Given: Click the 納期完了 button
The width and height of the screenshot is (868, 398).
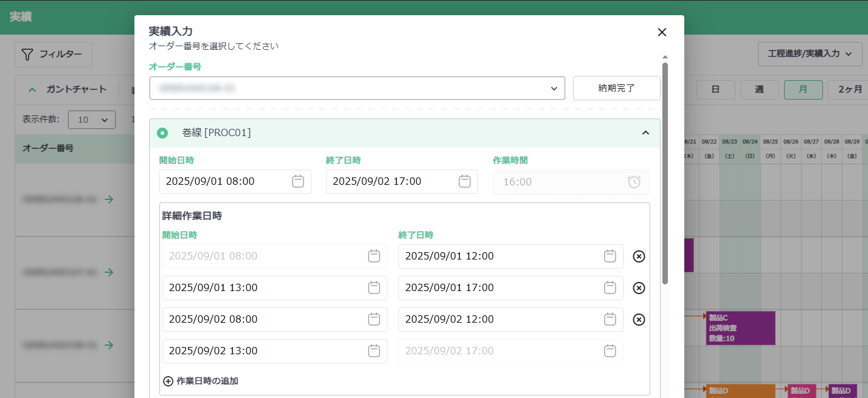Looking at the screenshot, I should (616, 88).
